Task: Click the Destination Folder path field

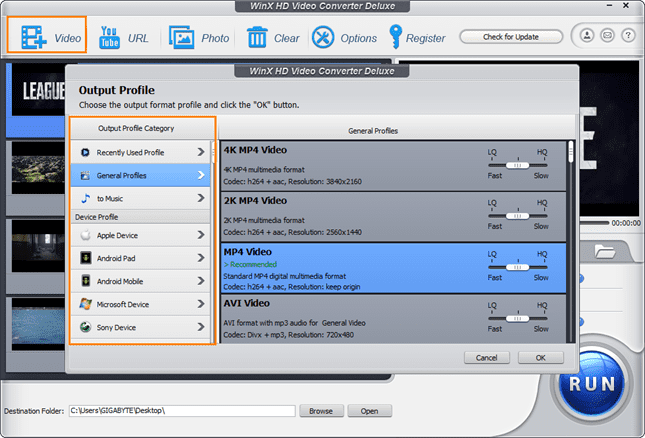Action: tap(182, 410)
